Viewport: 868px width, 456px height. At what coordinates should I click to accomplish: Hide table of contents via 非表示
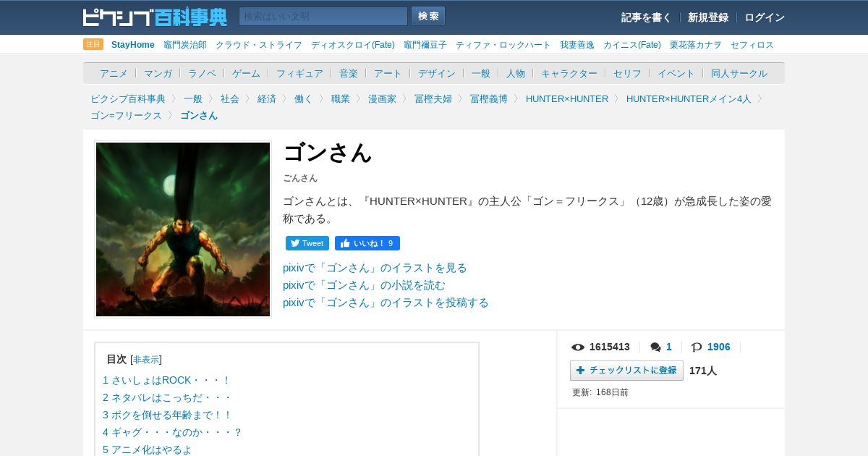pyautogui.click(x=146, y=360)
